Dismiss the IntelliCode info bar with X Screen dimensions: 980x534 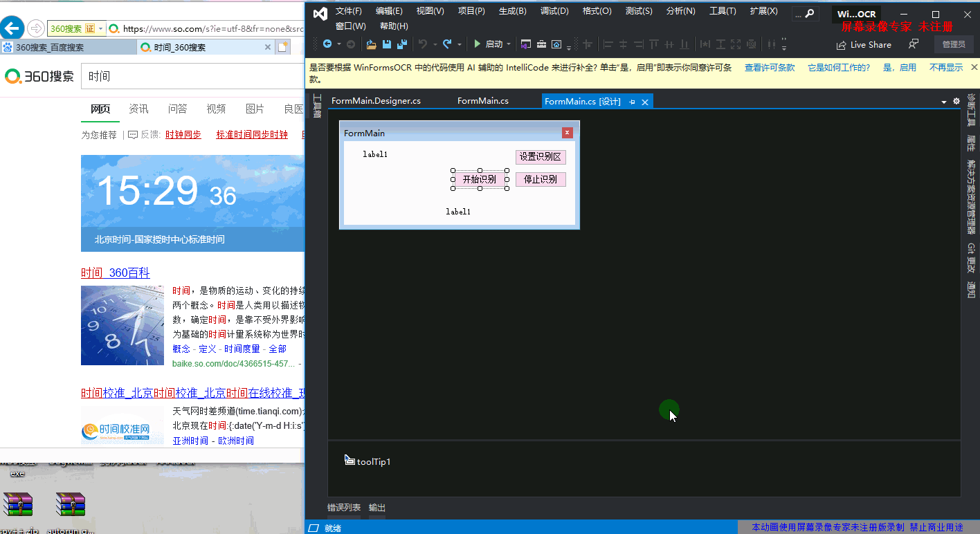coord(974,67)
